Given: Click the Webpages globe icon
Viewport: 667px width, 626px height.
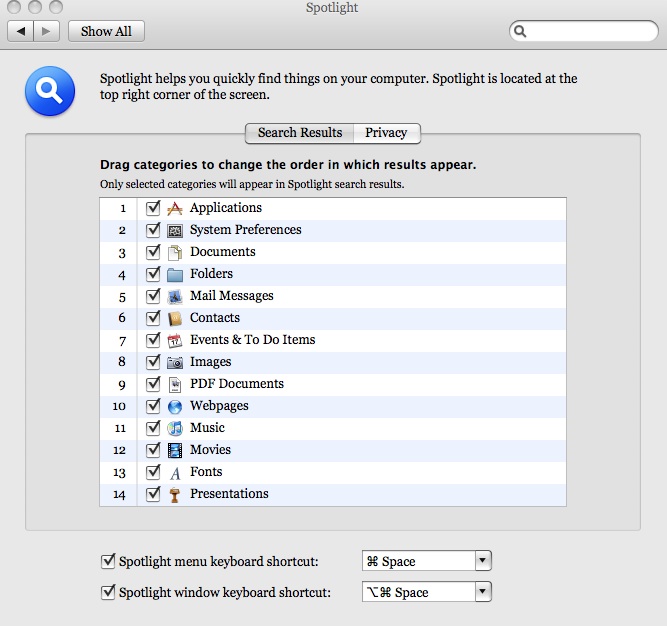Looking at the screenshot, I should pos(175,407).
